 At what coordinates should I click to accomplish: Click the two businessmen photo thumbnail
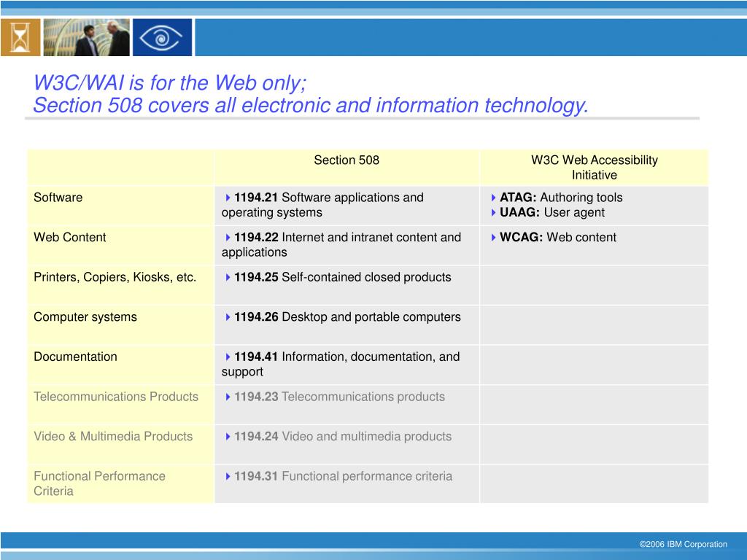tap(86, 38)
